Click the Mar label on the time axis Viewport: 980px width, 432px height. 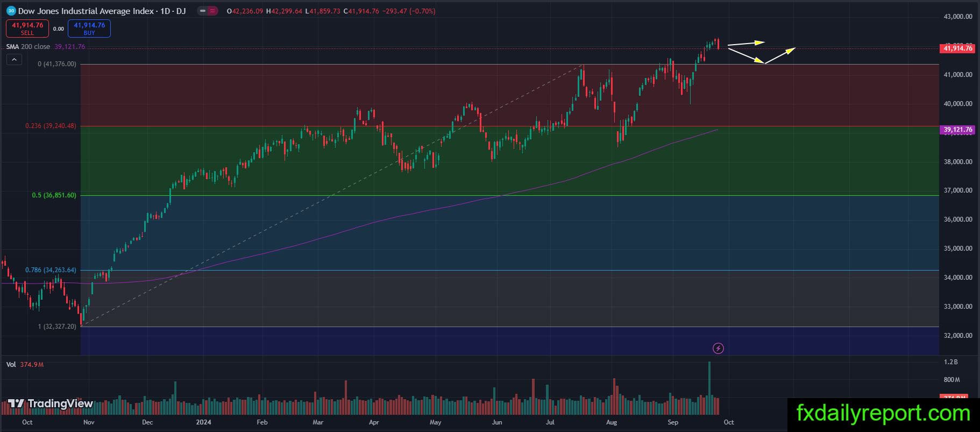point(318,422)
